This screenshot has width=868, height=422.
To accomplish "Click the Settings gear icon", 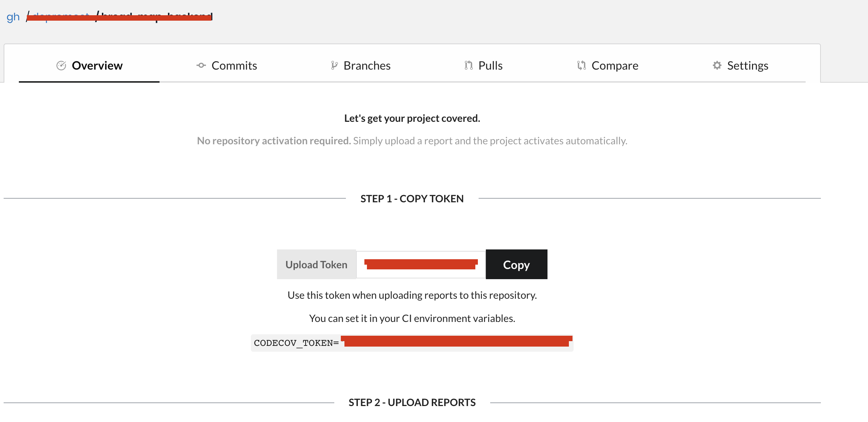I will coord(717,66).
